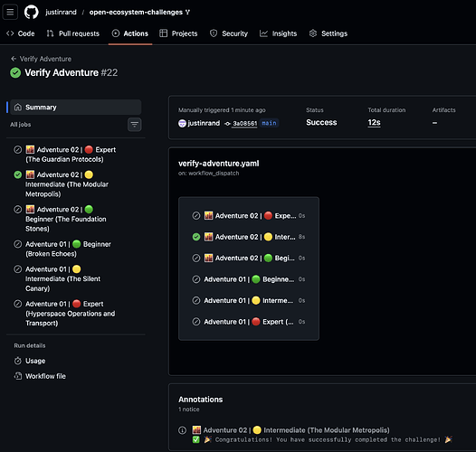Open Workflow file under Run details
This screenshot has height=452, width=476.
tap(45, 376)
